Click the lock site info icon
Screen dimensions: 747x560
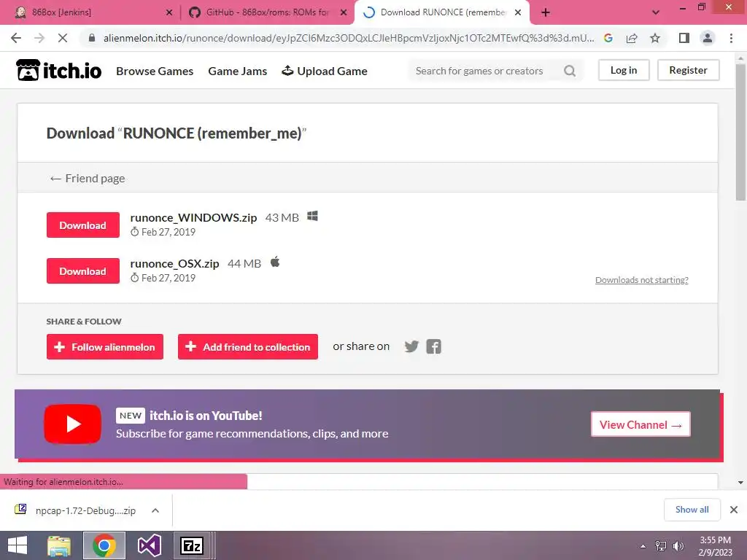[x=92, y=38]
